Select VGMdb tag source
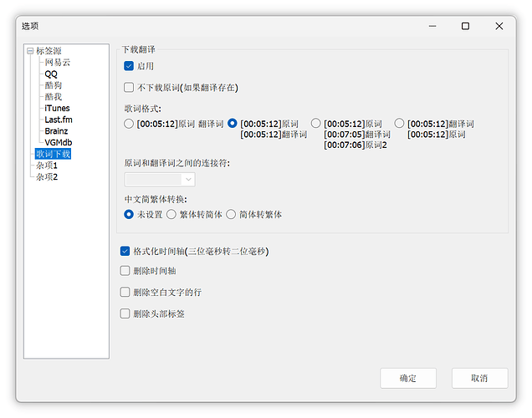The image size is (532, 418). point(59,143)
